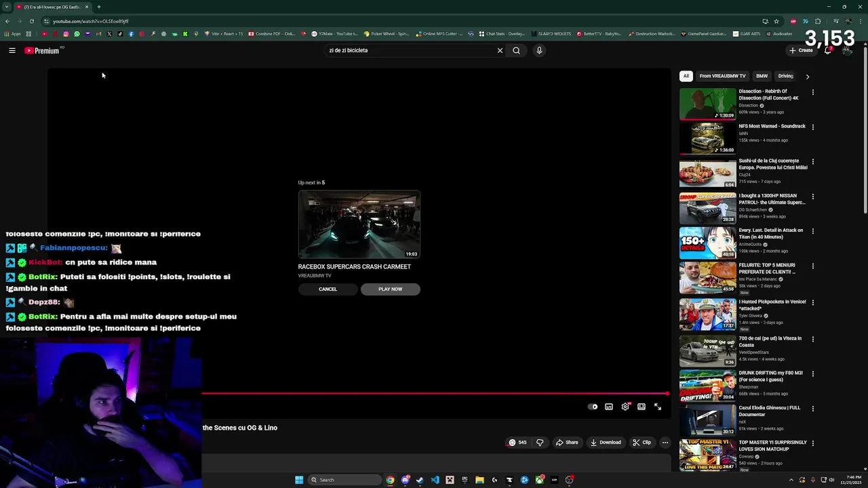Open options for Sushi-ul de la Cluj video
Image resolution: width=868 pixels, height=488 pixels.
[813, 162]
